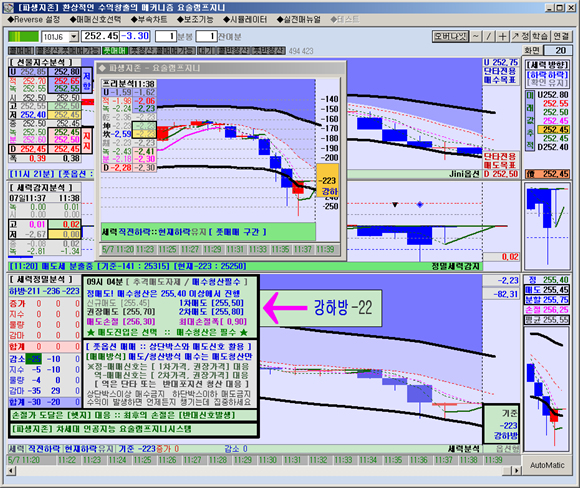580x488 pixels.
Task: Click the 분봉 minute value input field
Action: coord(166,36)
